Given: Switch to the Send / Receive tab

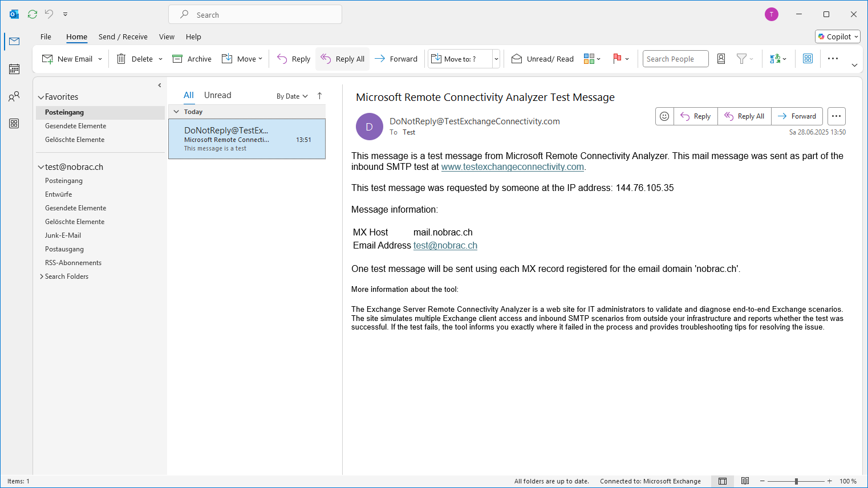Looking at the screenshot, I should pyautogui.click(x=123, y=36).
